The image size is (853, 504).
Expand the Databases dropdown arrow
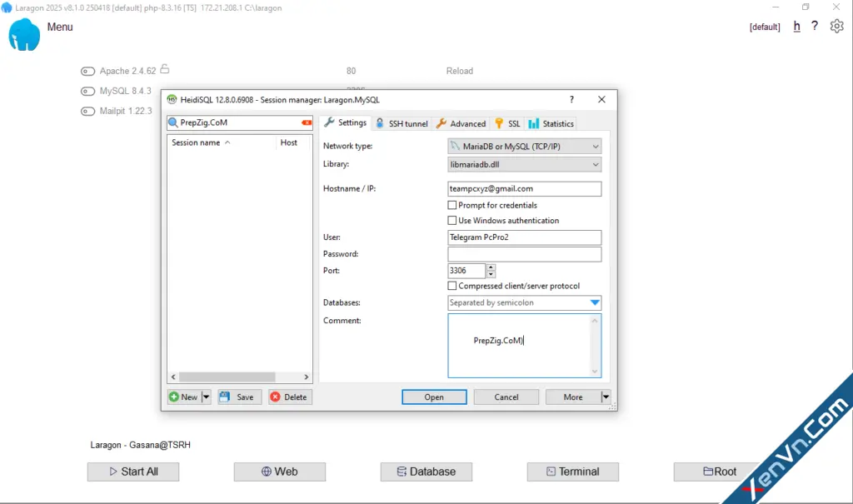point(595,302)
